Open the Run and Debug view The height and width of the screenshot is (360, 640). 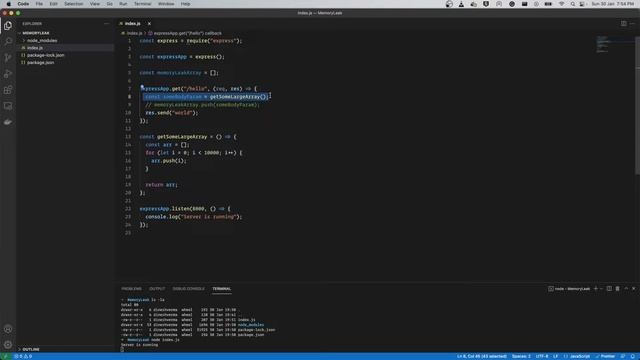pyautogui.click(x=8, y=74)
